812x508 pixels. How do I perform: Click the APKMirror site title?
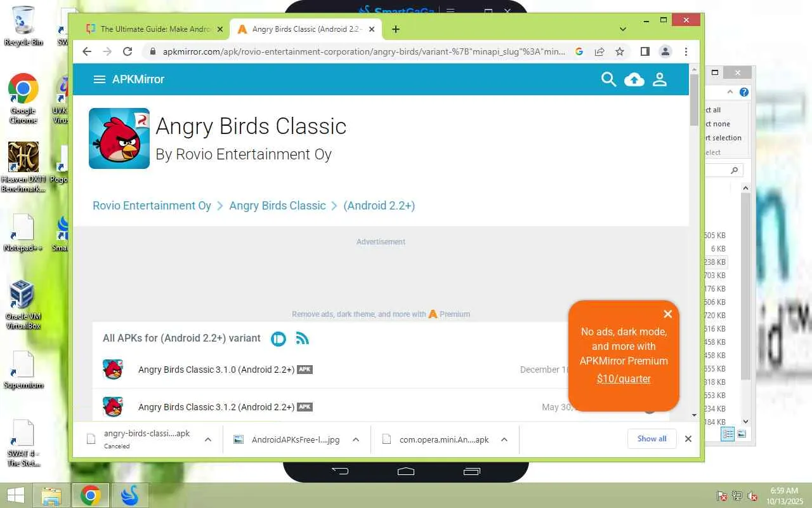pos(138,79)
